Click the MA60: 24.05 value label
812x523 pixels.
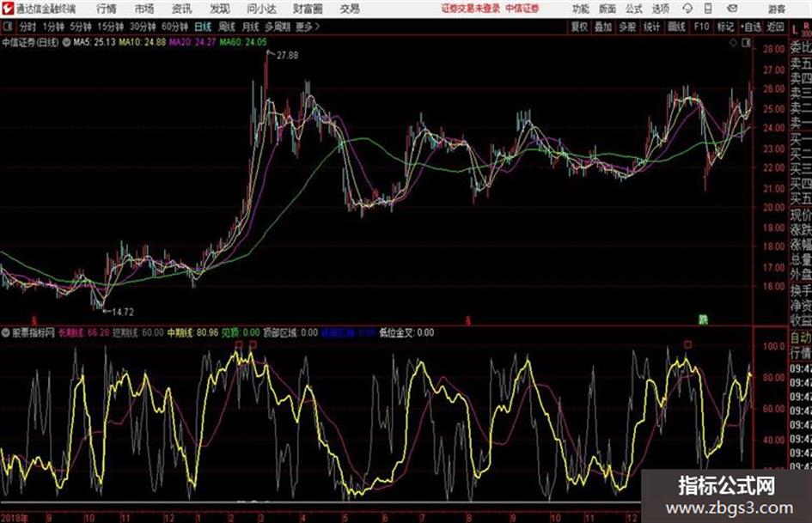[243, 42]
